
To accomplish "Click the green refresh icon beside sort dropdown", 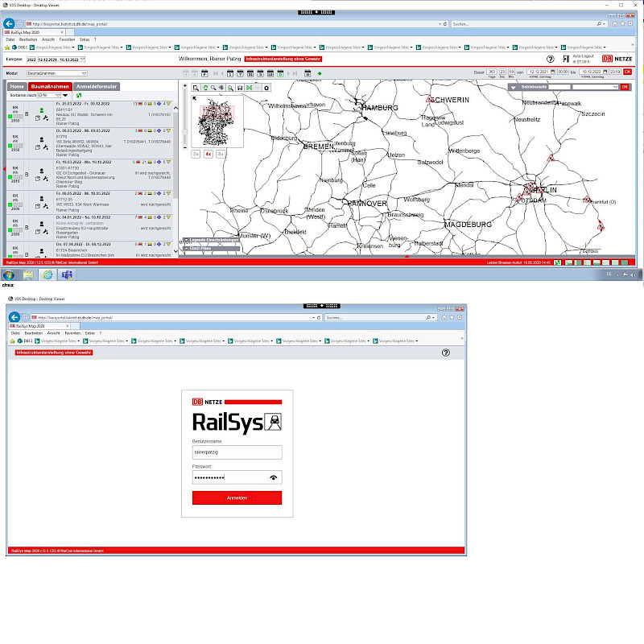I will click(x=79, y=95).
